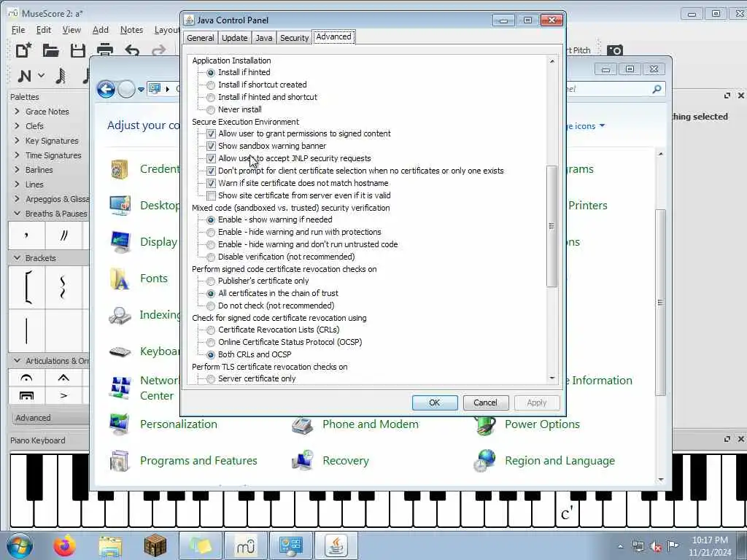
Task: Click Control Panel window scrollbar thumb
Action: point(660,303)
